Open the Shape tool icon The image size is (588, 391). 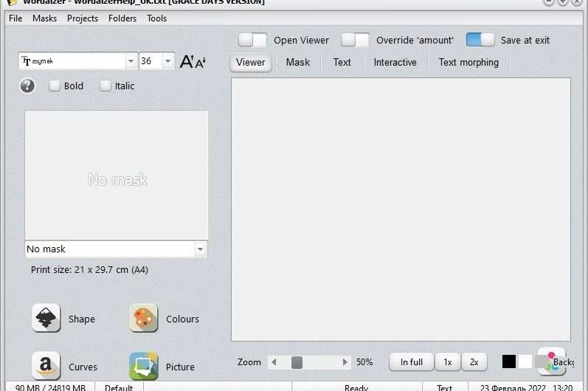pyautogui.click(x=46, y=318)
